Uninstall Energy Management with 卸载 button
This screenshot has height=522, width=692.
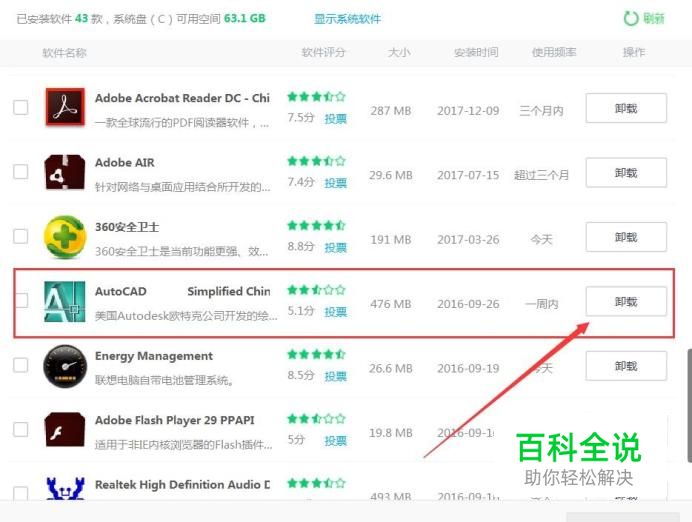[626, 366]
